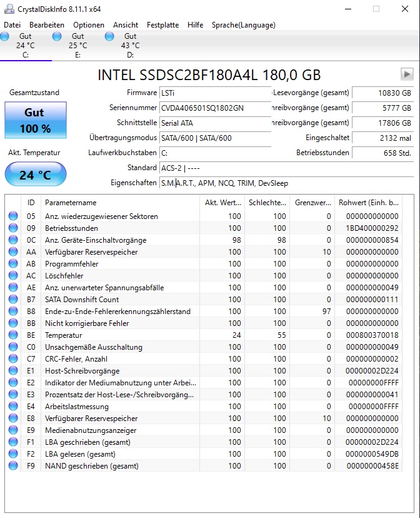The height and width of the screenshot is (518, 420).
Task: Open the Hilfe menu
Action: [196, 25]
